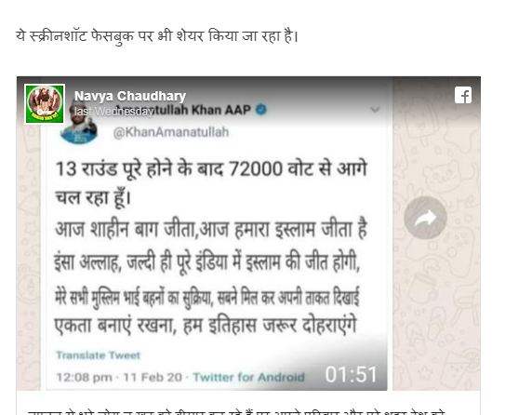Click the tweet line 'एकता बनाएं रखना'

114,325
